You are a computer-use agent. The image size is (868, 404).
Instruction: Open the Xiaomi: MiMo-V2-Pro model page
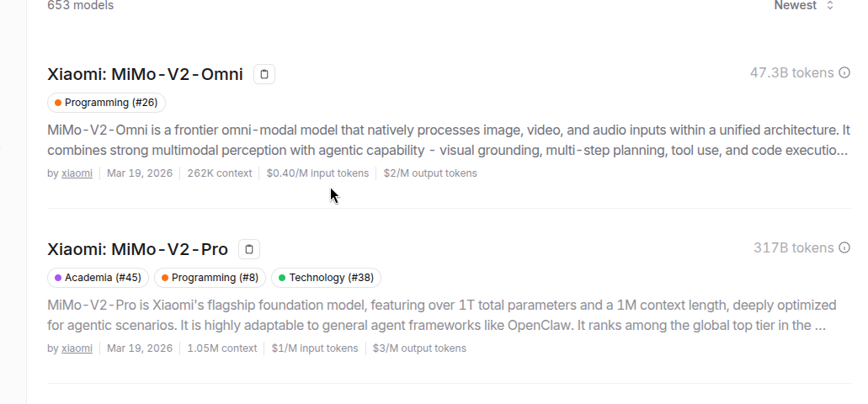point(138,249)
